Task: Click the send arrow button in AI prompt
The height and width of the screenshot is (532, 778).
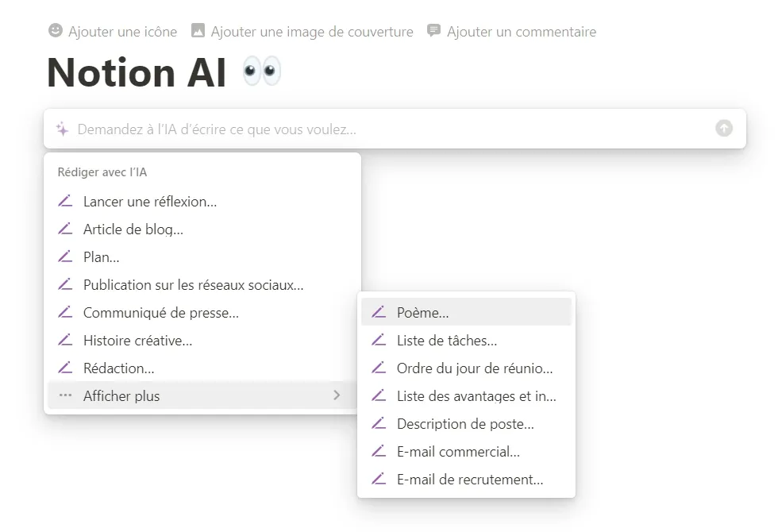Action: point(724,128)
